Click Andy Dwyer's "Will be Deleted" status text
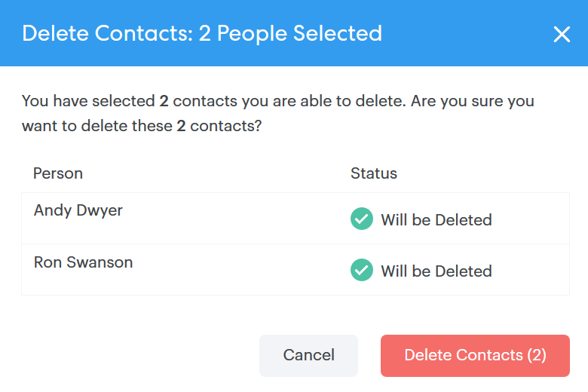 pyautogui.click(x=436, y=220)
